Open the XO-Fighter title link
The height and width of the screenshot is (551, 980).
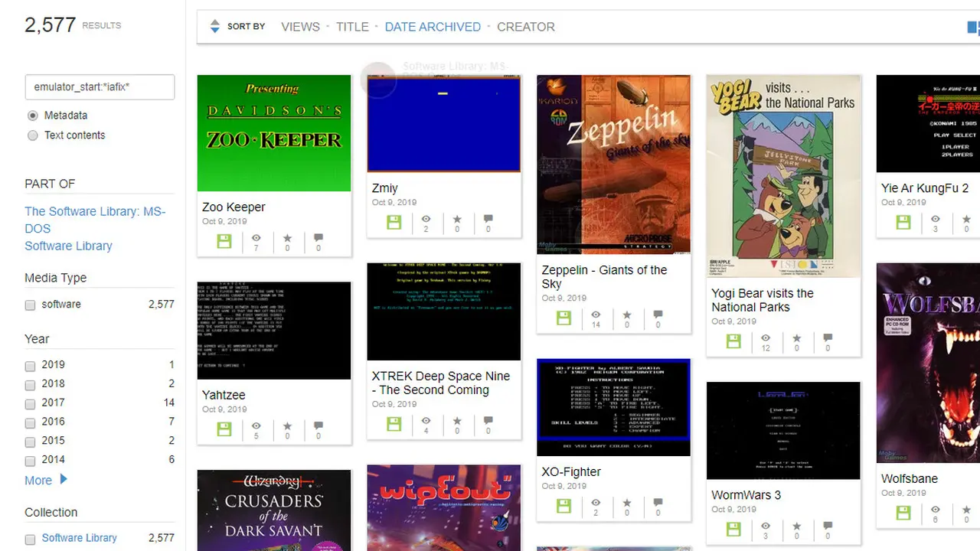click(571, 471)
